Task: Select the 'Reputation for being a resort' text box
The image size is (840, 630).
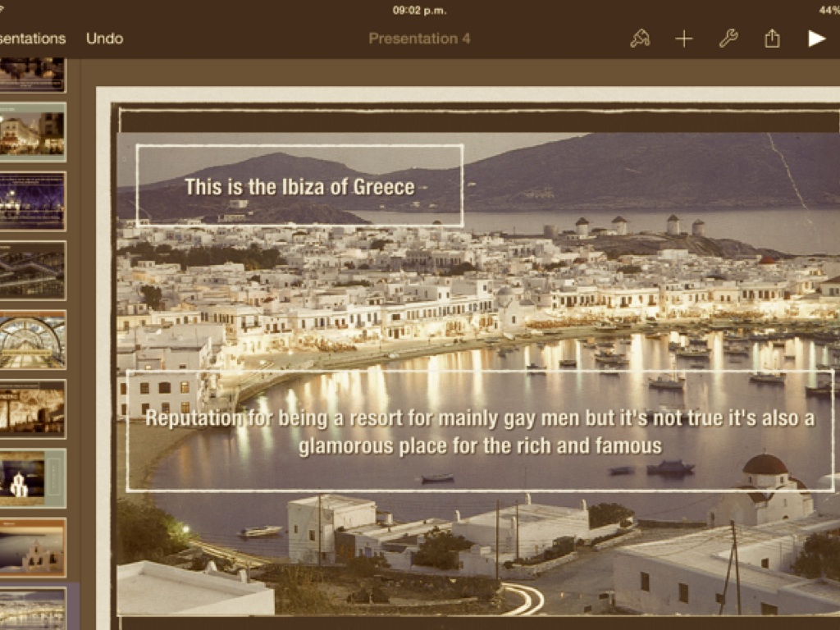Action: pos(480,431)
